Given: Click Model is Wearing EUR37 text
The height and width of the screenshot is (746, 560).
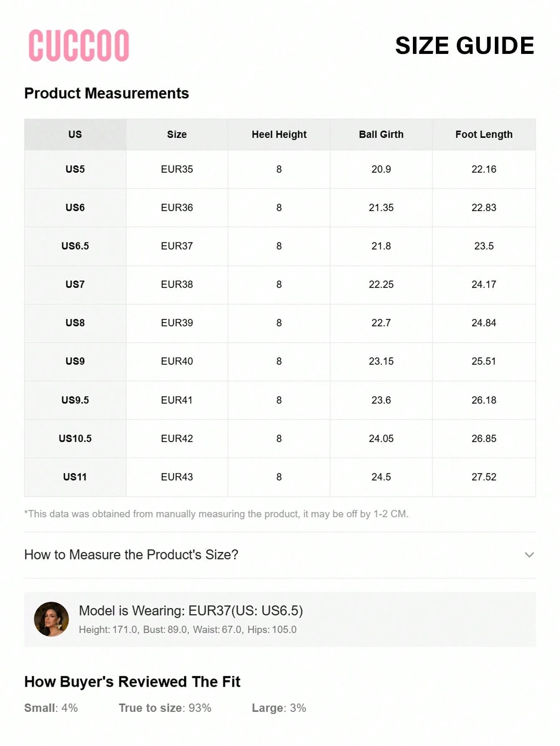Looking at the screenshot, I should pos(191,611).
